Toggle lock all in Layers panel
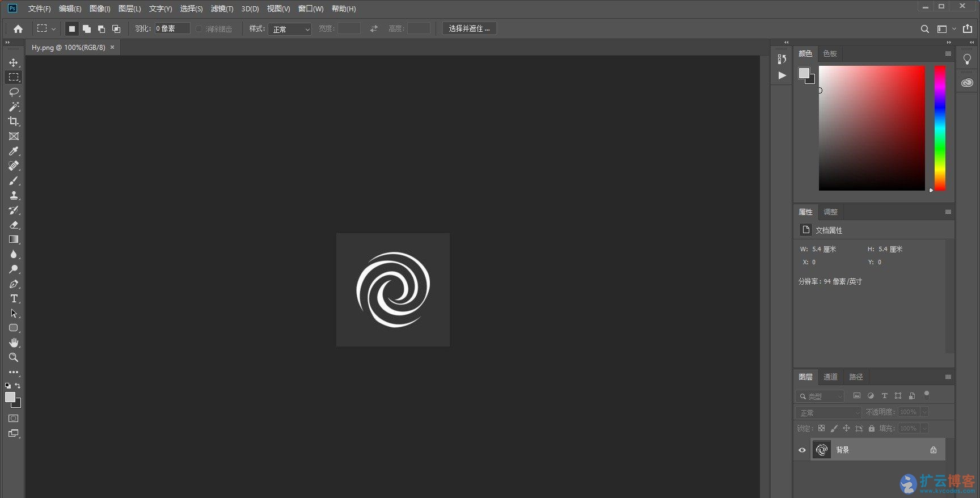 pyautogui.click(x=872, y=428)
